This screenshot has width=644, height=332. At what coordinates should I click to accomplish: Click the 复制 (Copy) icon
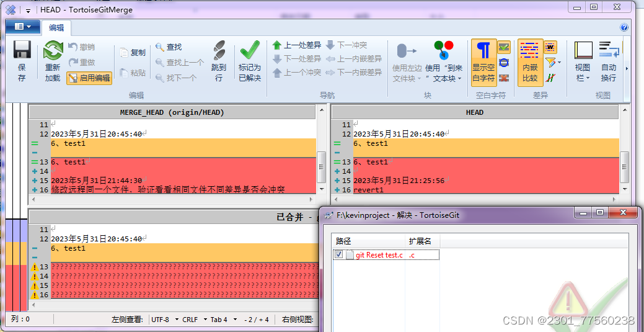[x=124, y=52]
